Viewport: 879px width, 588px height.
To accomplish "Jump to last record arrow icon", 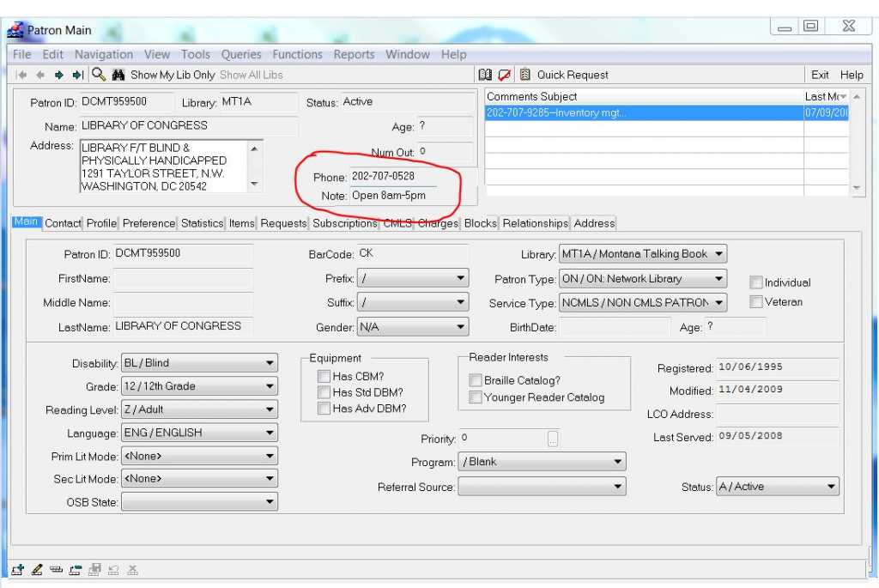I will pos(78,75).
